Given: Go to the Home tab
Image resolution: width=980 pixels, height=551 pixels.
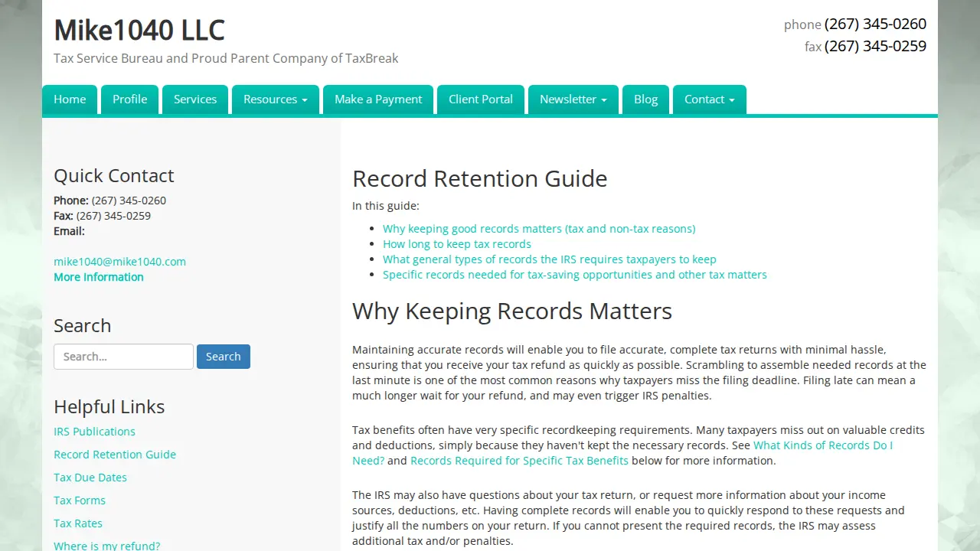Looking at the screenshot, I should [70, 99].
